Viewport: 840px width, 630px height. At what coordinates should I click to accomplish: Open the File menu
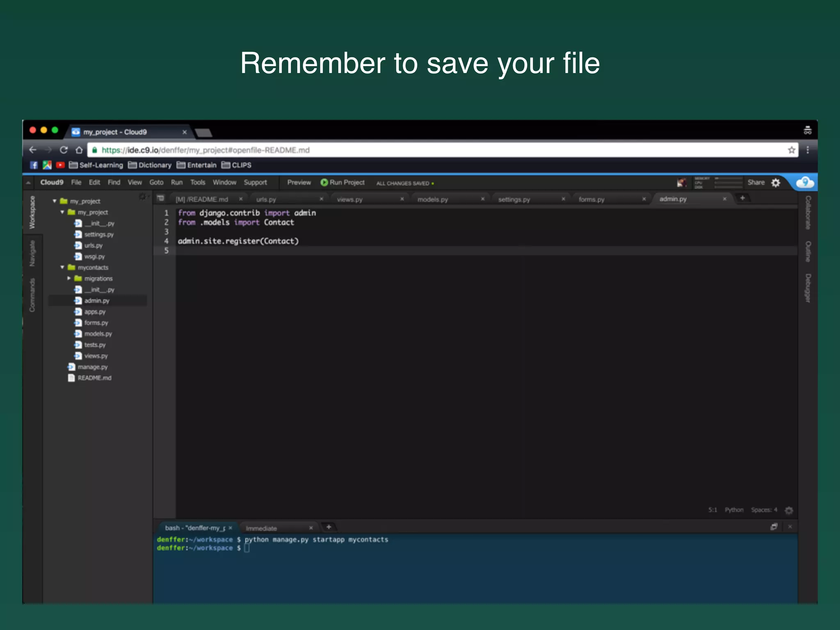tap(76, 183)
